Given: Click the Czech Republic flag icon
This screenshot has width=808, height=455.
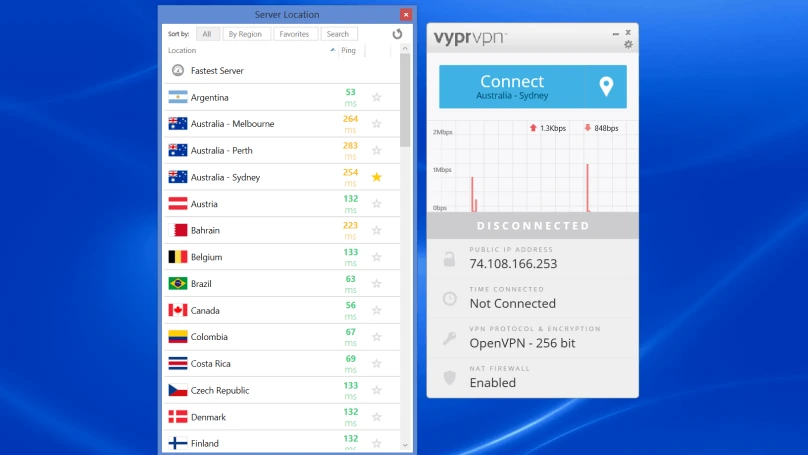Looking at the screenshot, I should click(178, 390).
